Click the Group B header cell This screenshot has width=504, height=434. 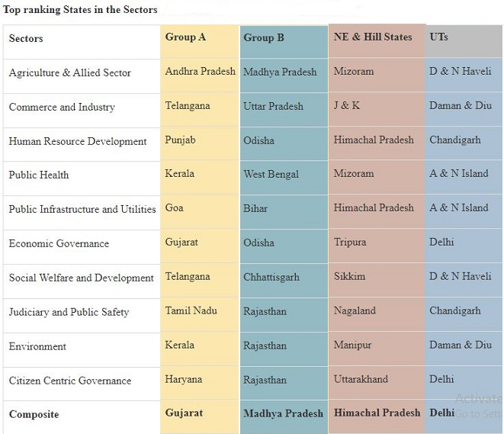[x=264, y=37]
